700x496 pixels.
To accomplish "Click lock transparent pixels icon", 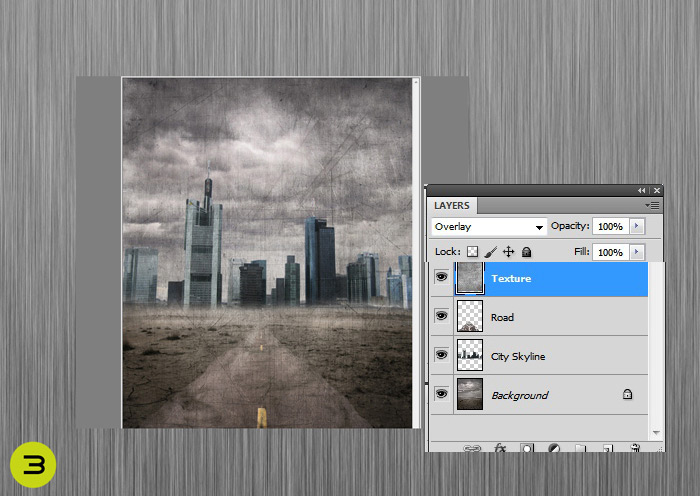I will click(474, 252).
